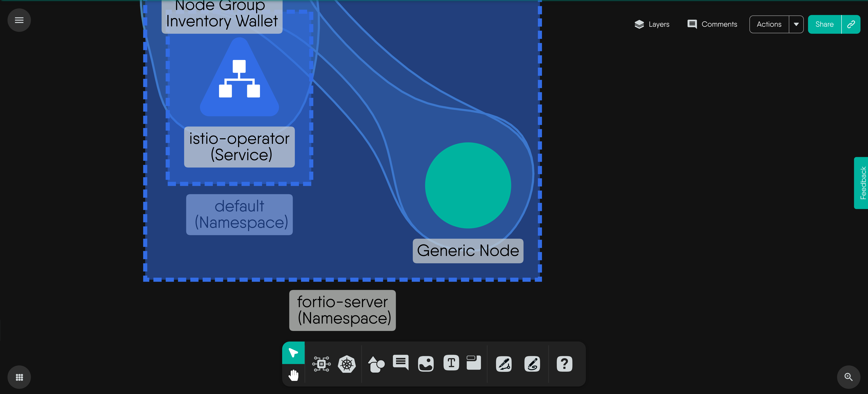Viewport: 868px width, 394px height.
Task: Open the hamburger navigation menu
Action: point(19,20)
